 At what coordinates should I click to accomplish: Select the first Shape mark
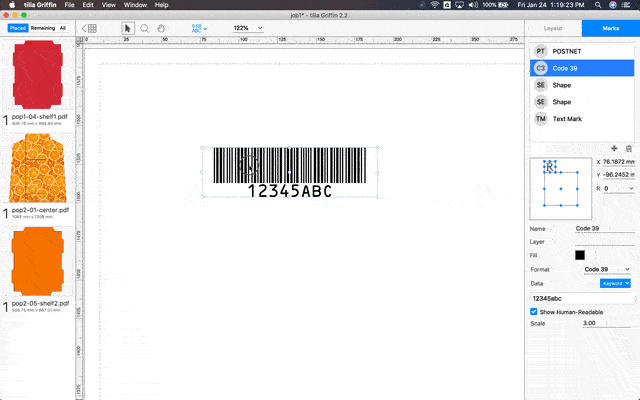tap(582, 85)
